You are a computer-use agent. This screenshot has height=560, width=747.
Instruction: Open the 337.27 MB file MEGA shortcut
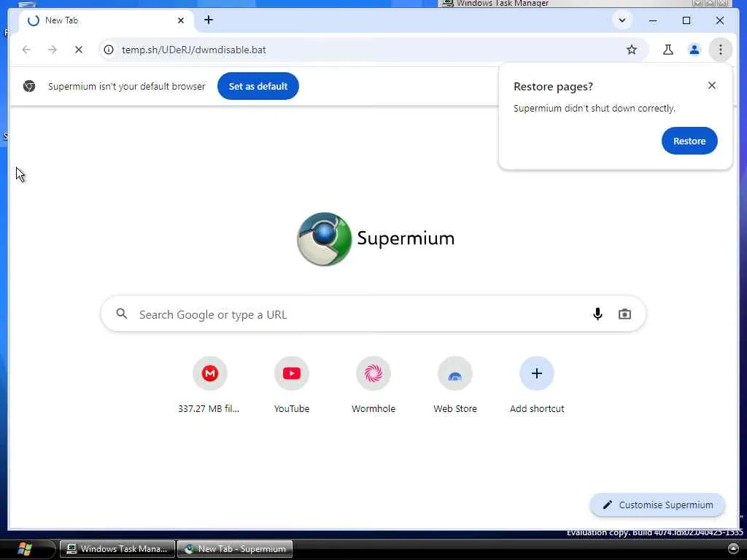click(x=209, y=385)
